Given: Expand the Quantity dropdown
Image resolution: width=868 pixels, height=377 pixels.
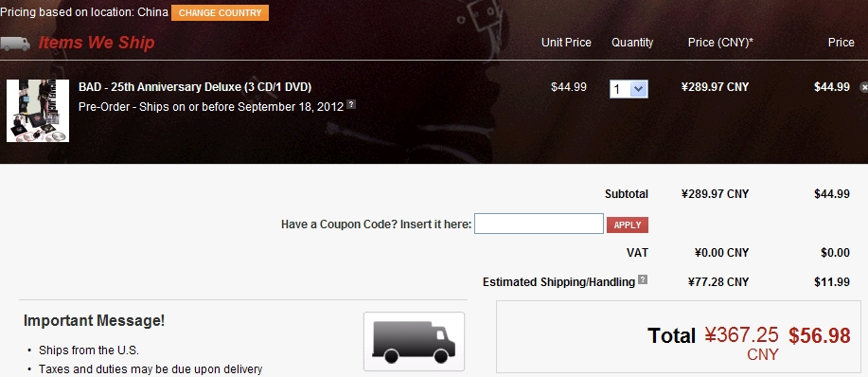Looking at the screenshot, I should pyautogui.click(x=629, y=89).
